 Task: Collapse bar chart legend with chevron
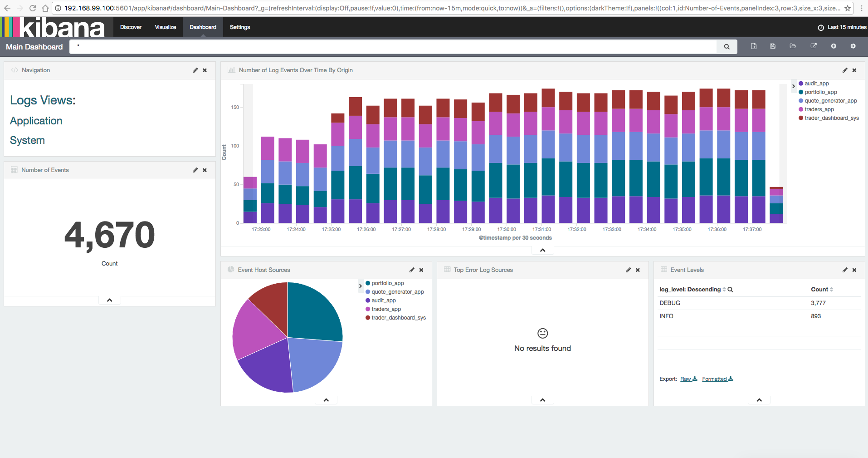click(793, 86)
